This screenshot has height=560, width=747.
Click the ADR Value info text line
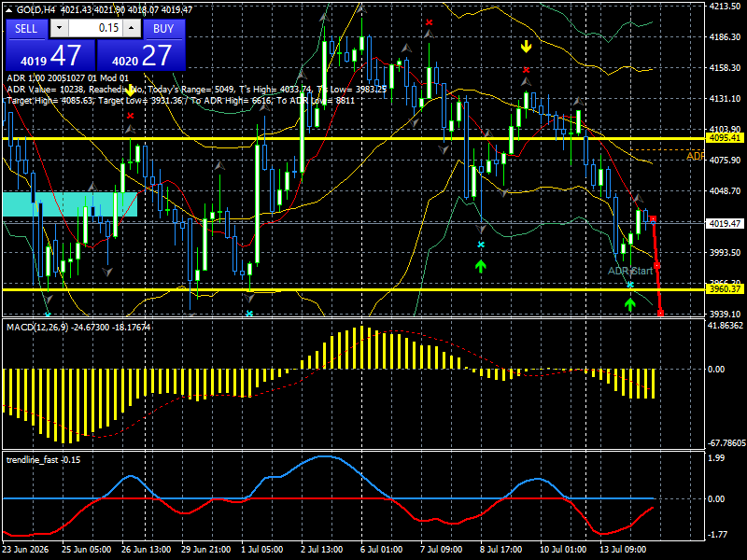pyautogui.click(x=197, y=89)
